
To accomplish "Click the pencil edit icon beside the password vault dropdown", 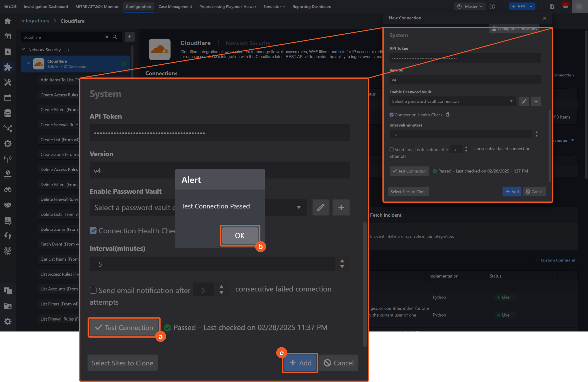I will click(321, 208).
